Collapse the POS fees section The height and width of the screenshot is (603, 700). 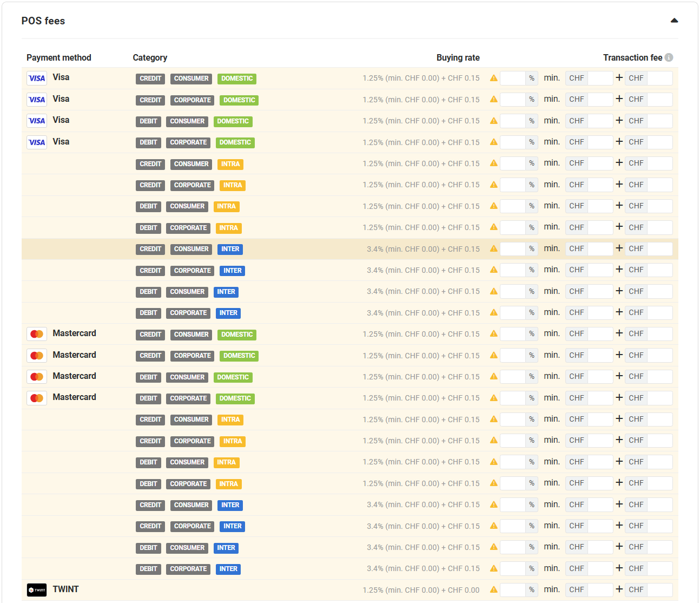point(674,21)
